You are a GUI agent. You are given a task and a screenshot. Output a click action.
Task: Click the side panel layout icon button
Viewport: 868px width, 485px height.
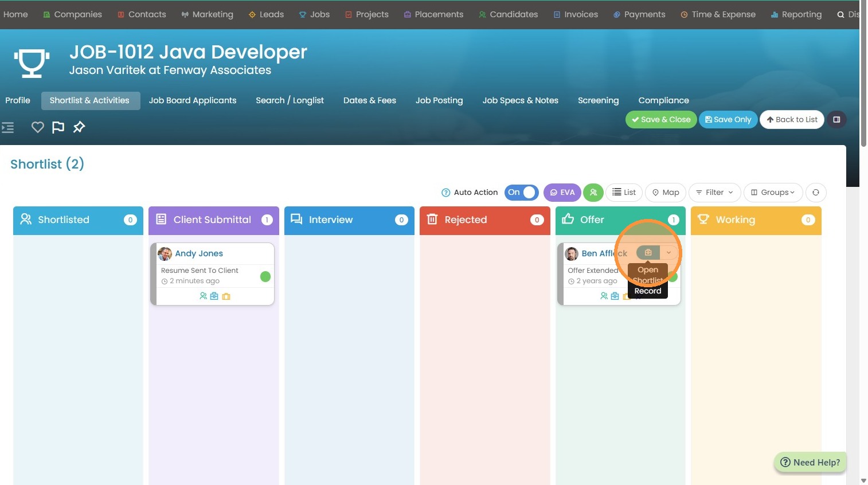tap(836, 120)
